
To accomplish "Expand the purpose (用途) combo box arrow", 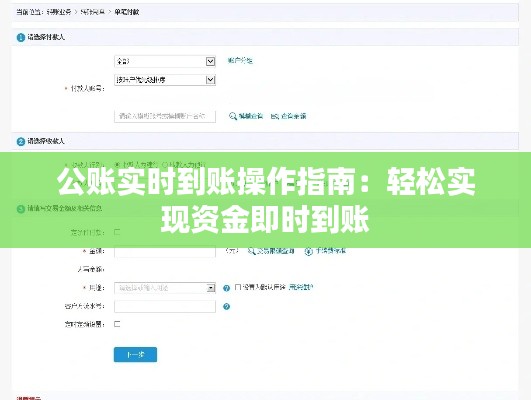I will coord(211,288).
